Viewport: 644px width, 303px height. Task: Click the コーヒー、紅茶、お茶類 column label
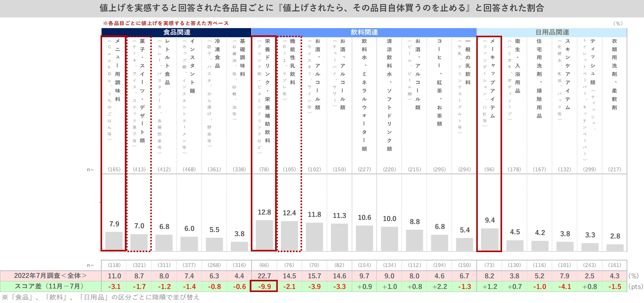tap(439, 82)
